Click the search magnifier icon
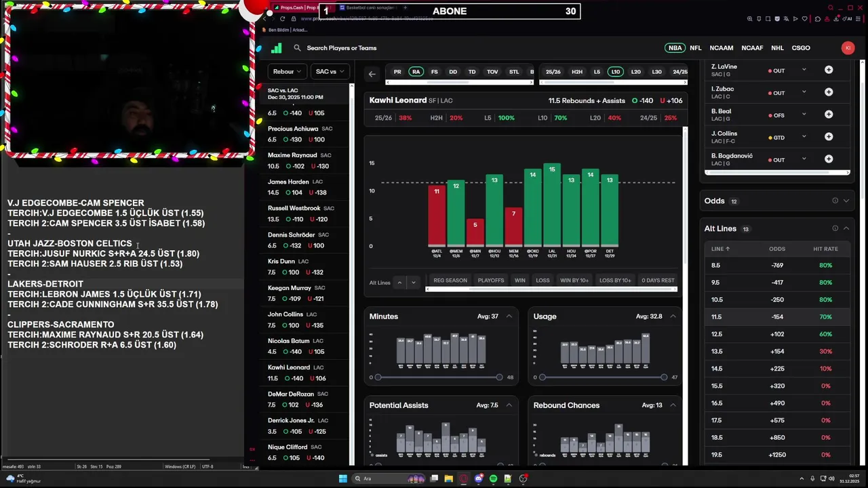Viewport: 868px width, 488px height. (297, 48)
